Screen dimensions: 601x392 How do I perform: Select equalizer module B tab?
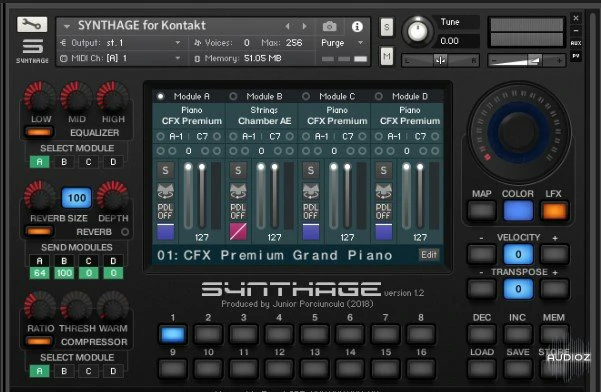(x=64, y=162)
